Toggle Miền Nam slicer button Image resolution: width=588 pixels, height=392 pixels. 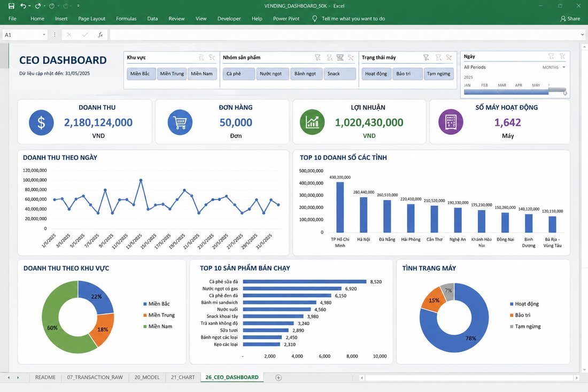tap(202, 74)
